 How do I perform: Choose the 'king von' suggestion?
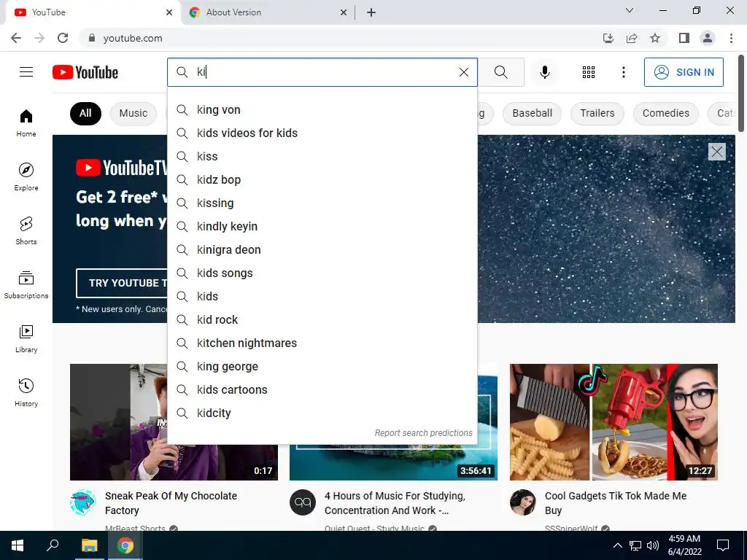322,109
